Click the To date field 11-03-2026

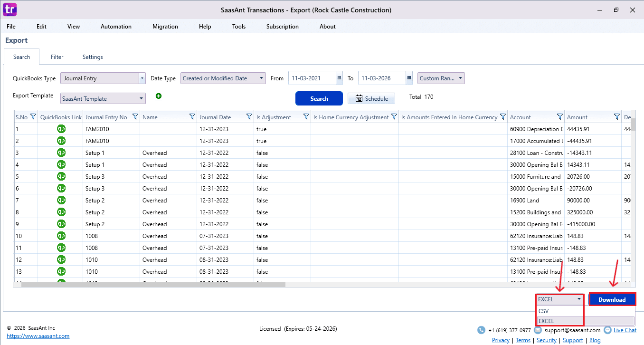click(x=382, y=78)
